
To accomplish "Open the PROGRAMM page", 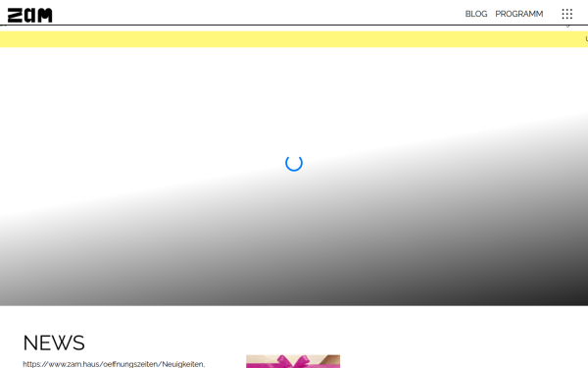I will point(519,14).
